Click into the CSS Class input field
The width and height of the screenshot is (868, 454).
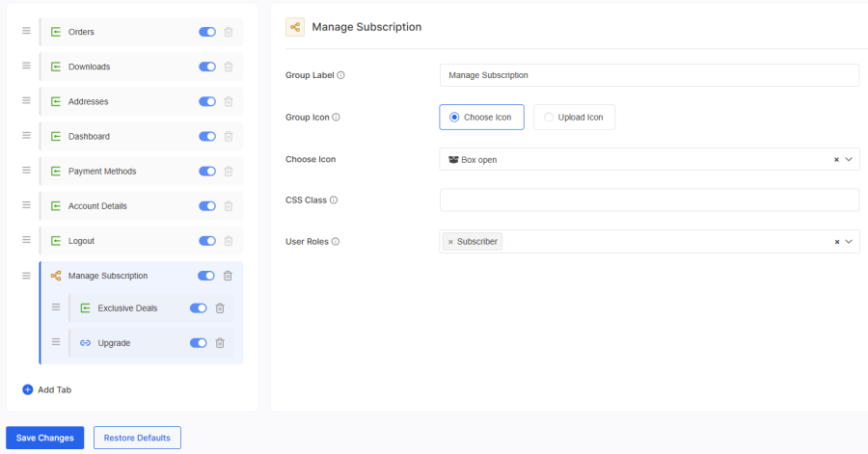(649, 200)
